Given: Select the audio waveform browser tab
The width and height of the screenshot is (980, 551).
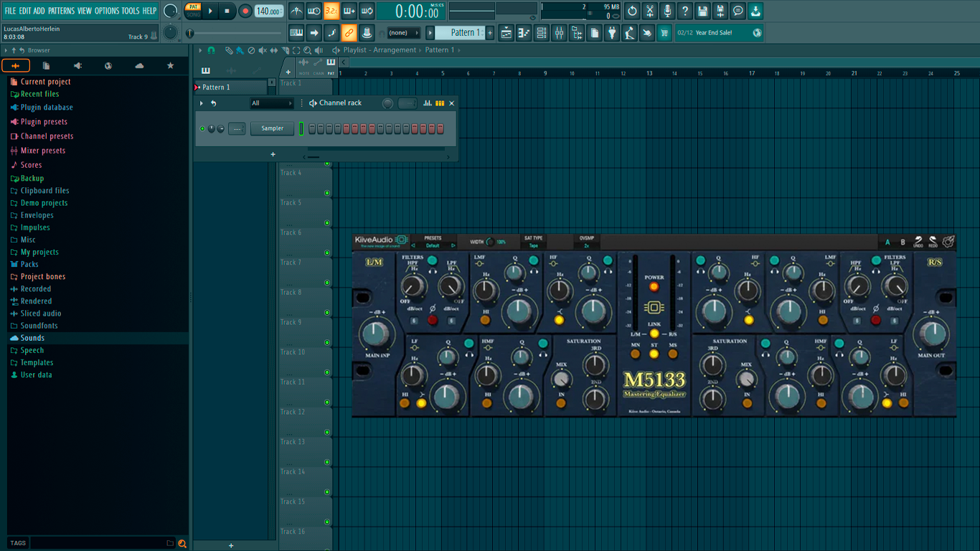Looking at the screenshot, I should pyautogui.click(x=16, y=65).
